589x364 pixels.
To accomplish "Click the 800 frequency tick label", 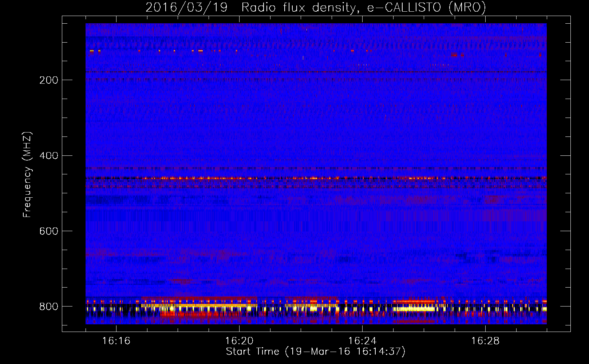I will (48, 306).
